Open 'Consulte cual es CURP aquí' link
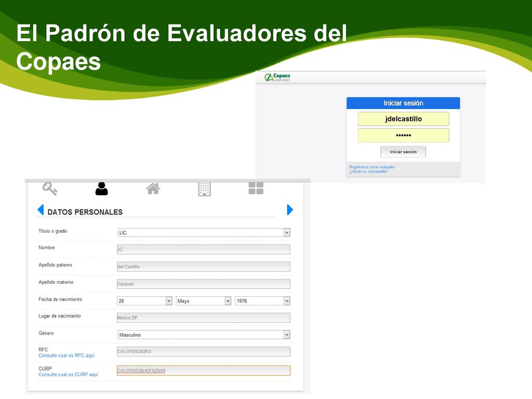The width and height of the screenshot is (532, 399). [68, 375]
